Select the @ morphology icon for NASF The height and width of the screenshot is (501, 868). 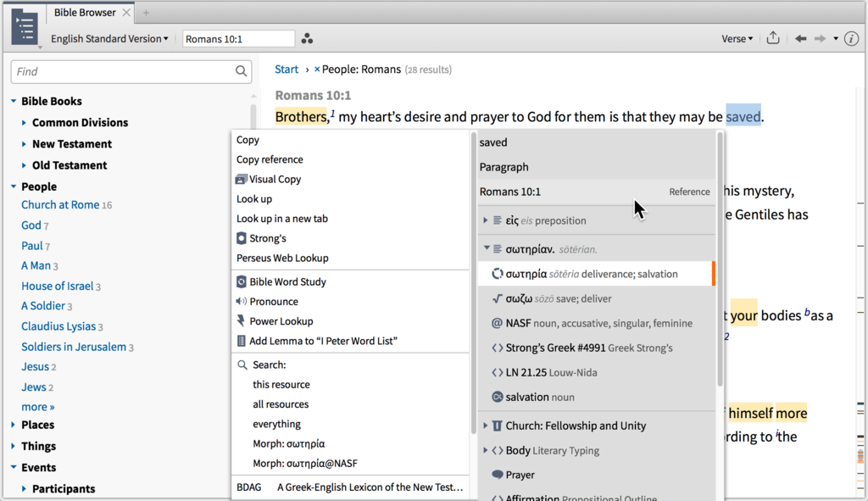[x=497, y=323]
